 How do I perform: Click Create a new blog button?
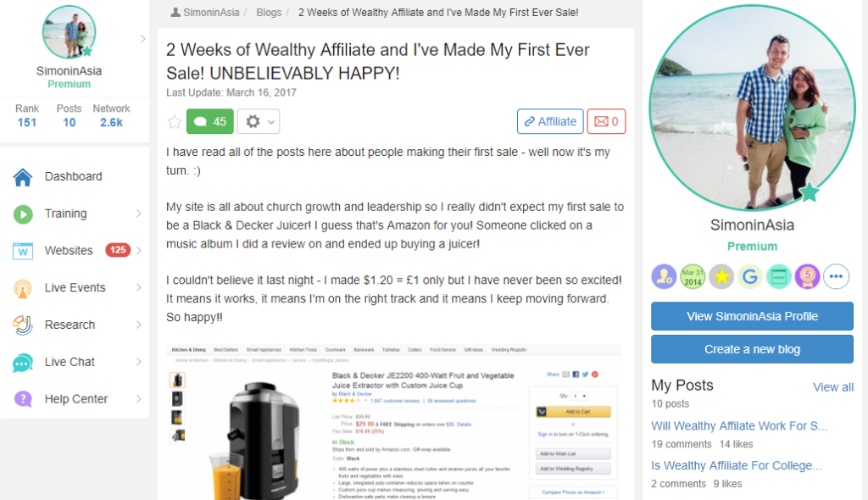[752, 349]
